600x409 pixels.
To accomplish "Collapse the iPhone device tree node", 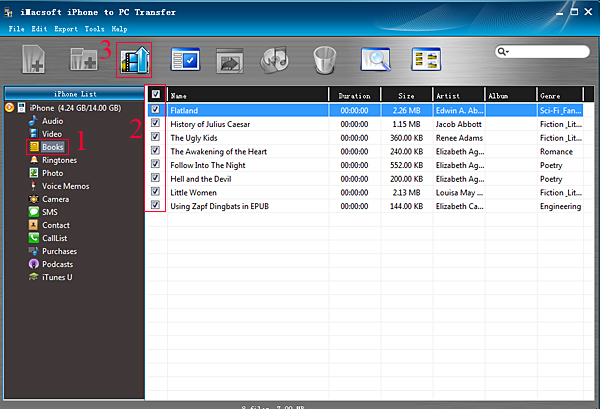I will coord(10,108).
